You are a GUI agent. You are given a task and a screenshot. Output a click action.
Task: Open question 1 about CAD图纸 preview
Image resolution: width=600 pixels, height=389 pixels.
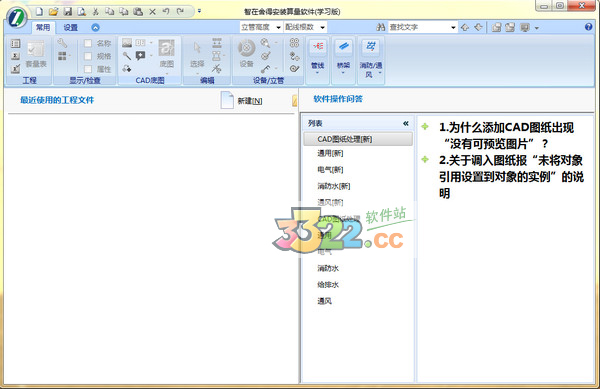[506, 135]
